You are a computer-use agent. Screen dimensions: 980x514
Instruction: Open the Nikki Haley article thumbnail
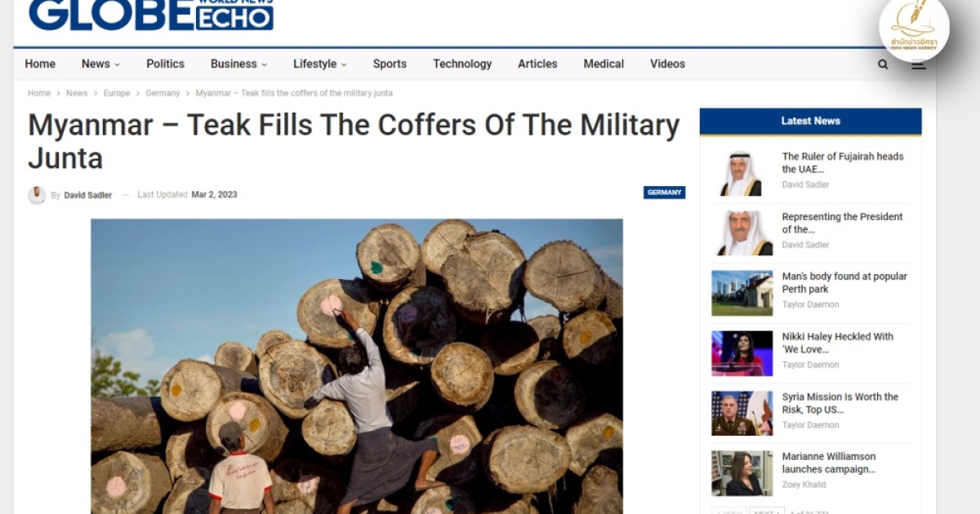coord(742,354)
